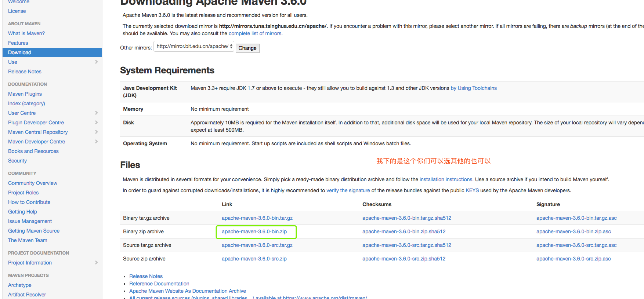Open Release Notes in the bullet list
The height and width of the screenshot is (299, 644).
[x=146, y=276]
